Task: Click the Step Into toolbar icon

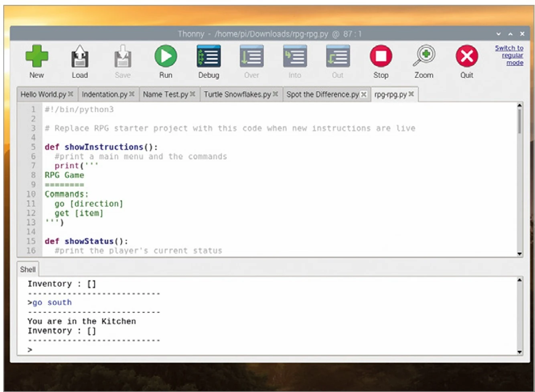Action: tap(295, 56)
